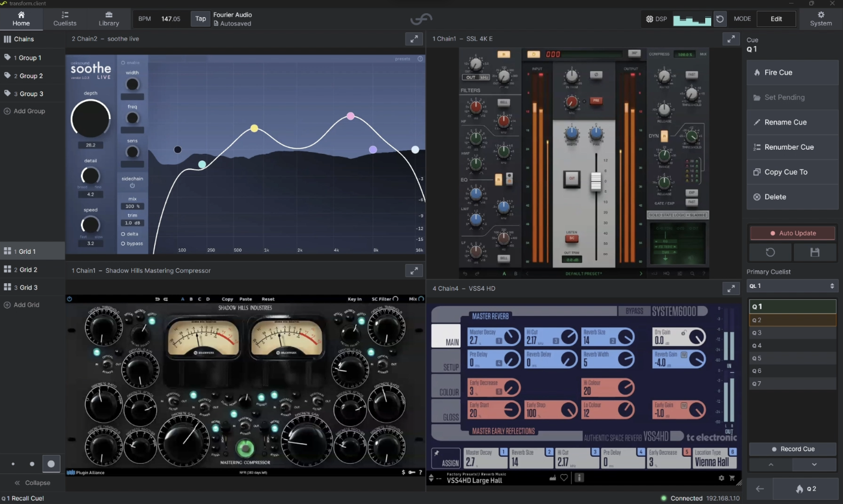Screen dimensions: 843x504
Task: Open the System settings gear
Action: (820, 19)
